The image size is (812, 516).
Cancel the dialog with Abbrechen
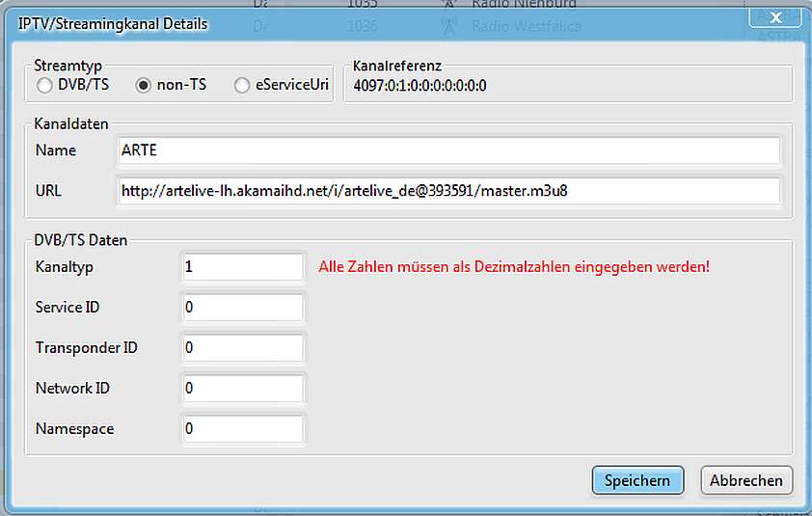click(746, 480)
